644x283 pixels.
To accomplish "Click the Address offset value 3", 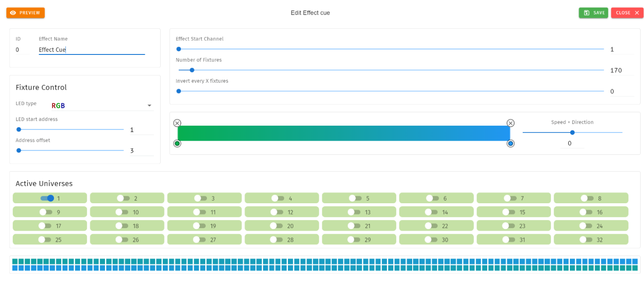I will pos(142,151).
